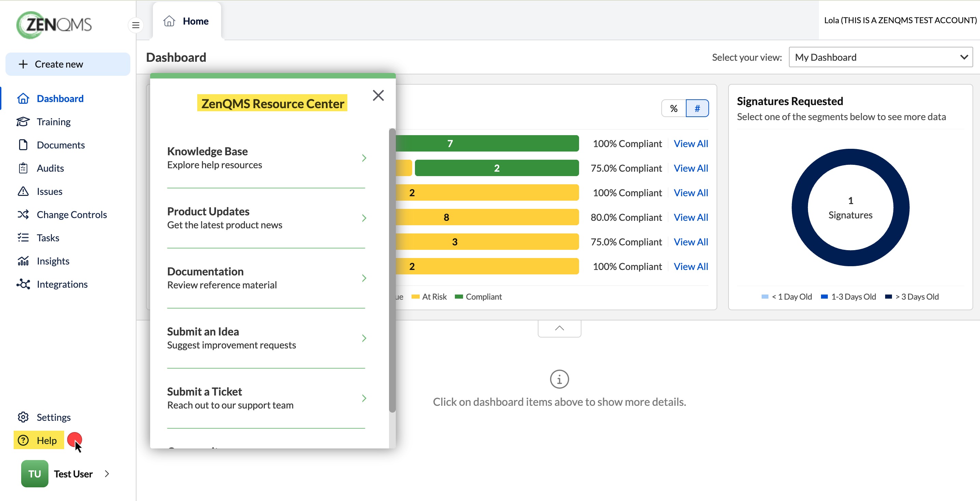Click the Audits clipboard icon
980x501 pixels.
23,168
